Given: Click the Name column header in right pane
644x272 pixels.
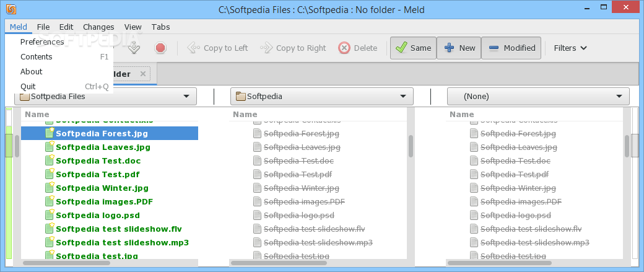Looking at the screenshot, I should coord(462,114).
